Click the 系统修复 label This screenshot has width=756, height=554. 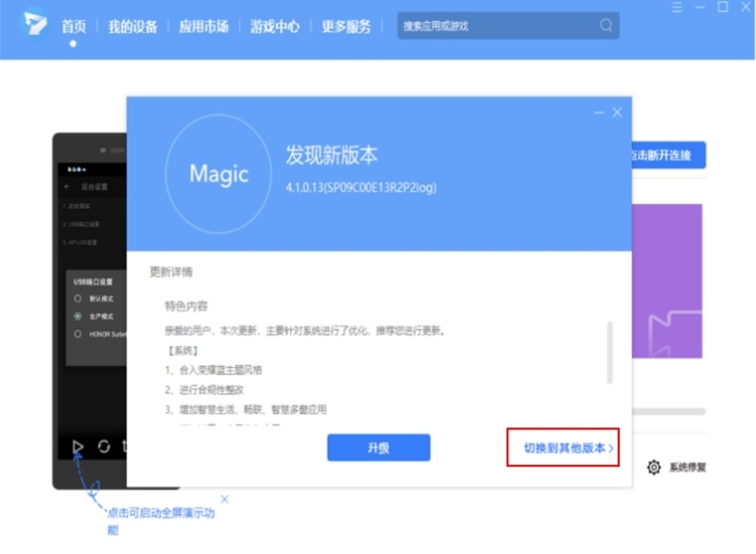pos(688,467)
